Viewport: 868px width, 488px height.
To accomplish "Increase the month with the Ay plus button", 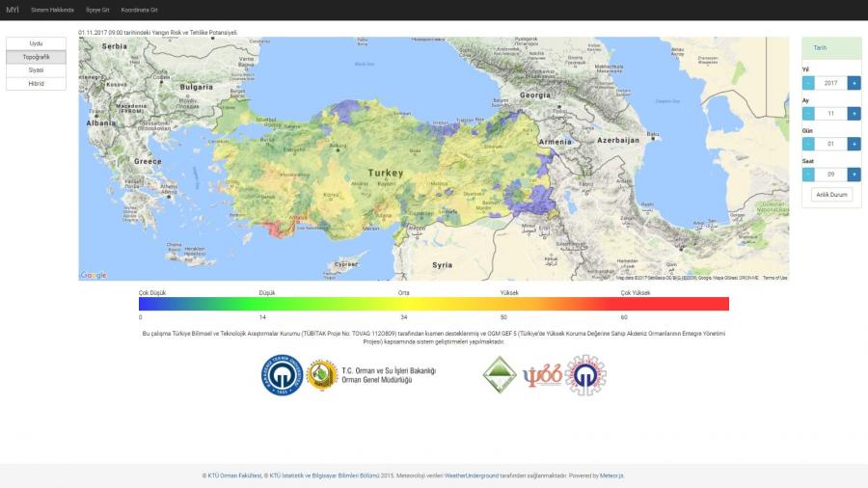I will pyautogui.click(x=854, y=113).
